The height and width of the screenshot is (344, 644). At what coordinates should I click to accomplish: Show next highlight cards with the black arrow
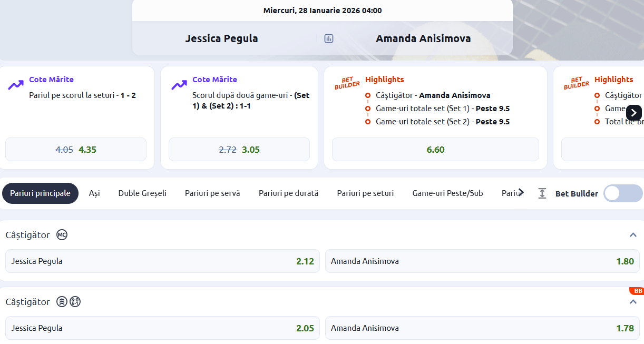pyautogui.click(x=633, y=112)
